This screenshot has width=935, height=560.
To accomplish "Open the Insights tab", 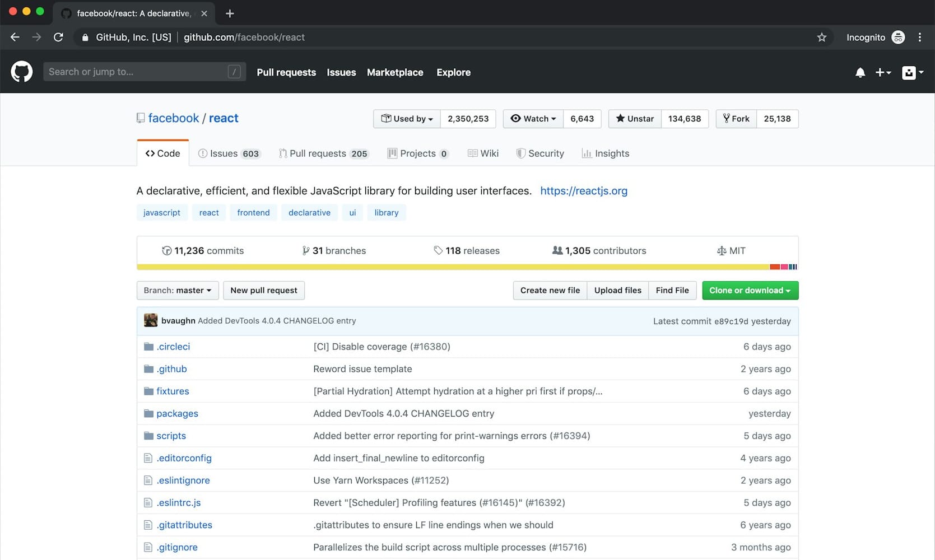I will tap(606, 153).
